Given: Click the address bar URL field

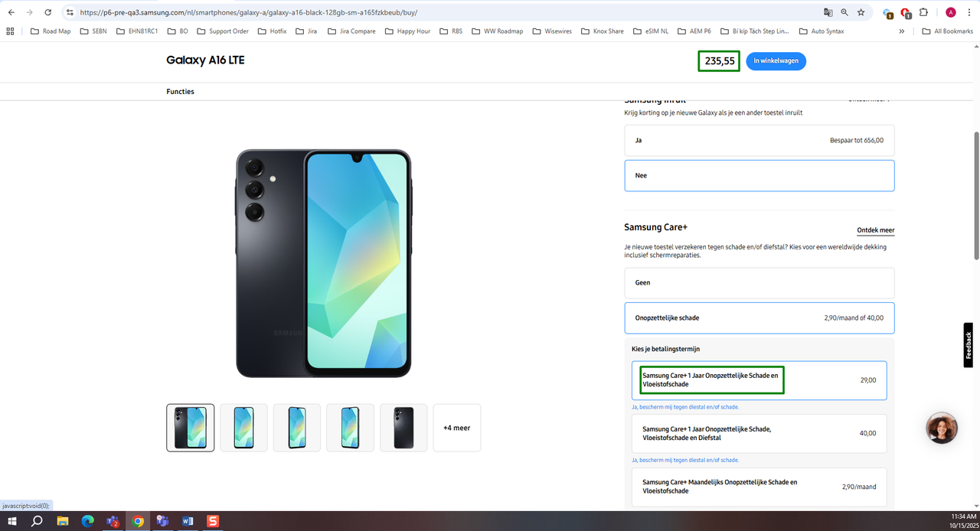Looking at the screenshot, I should (444, 12).
